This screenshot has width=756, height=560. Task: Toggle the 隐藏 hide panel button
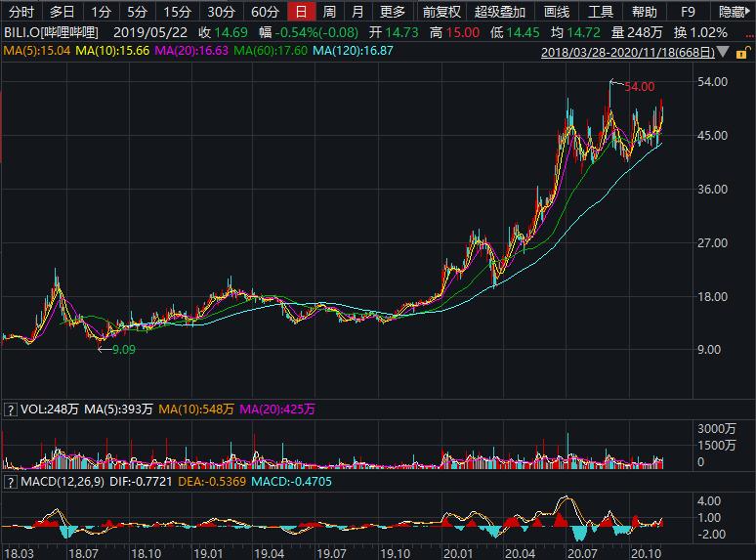pyautogui.click(x=735, y=12)
